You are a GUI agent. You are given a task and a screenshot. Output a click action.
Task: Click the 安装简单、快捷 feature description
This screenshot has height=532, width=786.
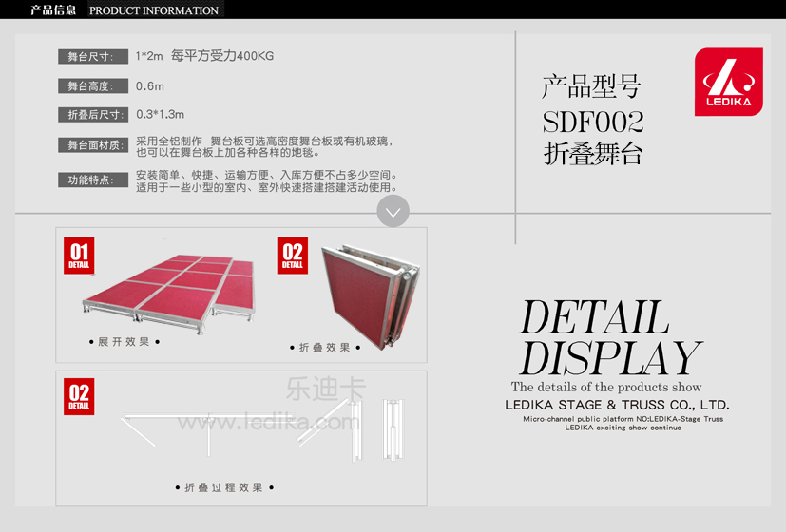tap(268, 180)
